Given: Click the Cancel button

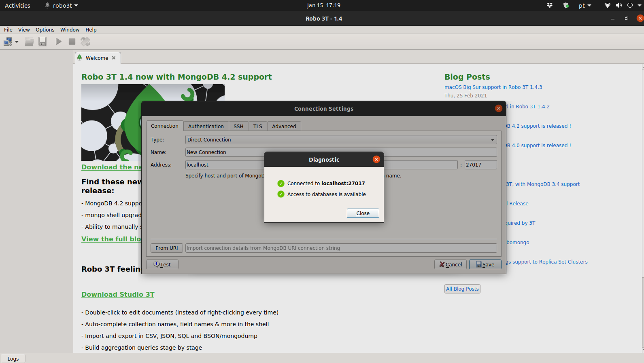Looking at the screenshot, I should (x=451, y=264).
